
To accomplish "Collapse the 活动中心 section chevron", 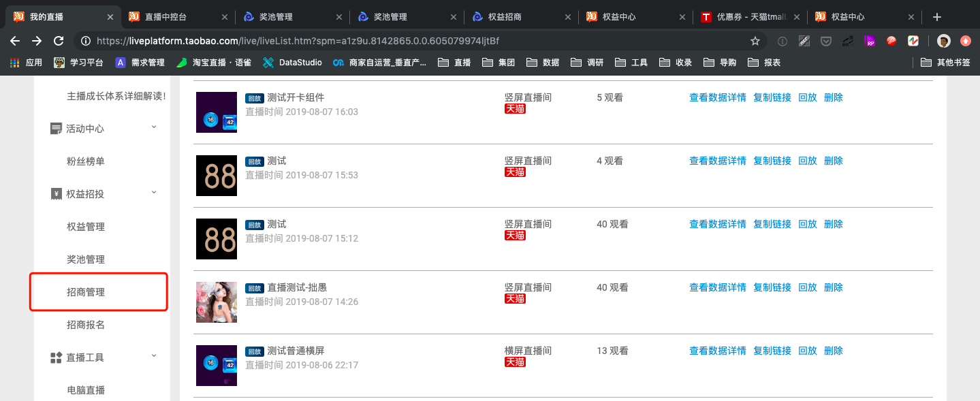I will 154,127.
